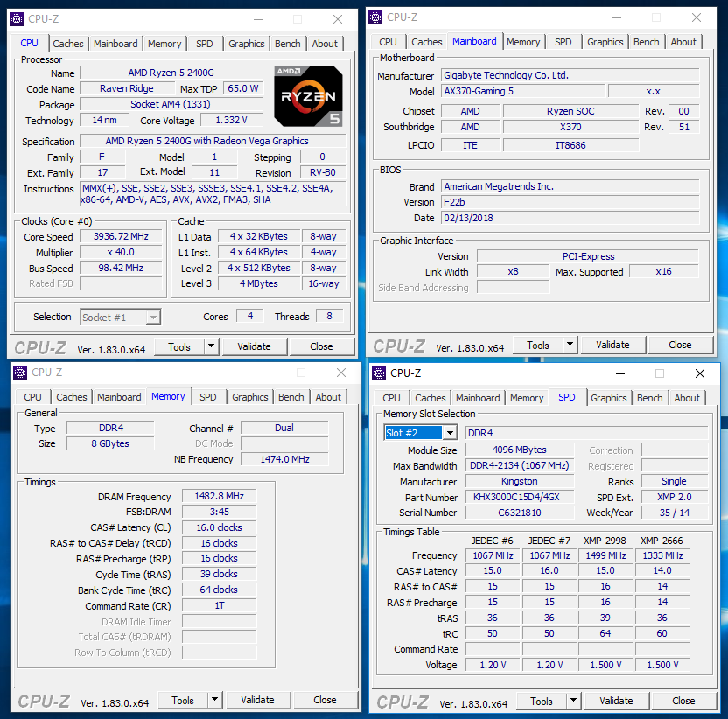This screenshot has height=719, width=728.
Task: Open About tab in SPD window
Action: (687, 398)
